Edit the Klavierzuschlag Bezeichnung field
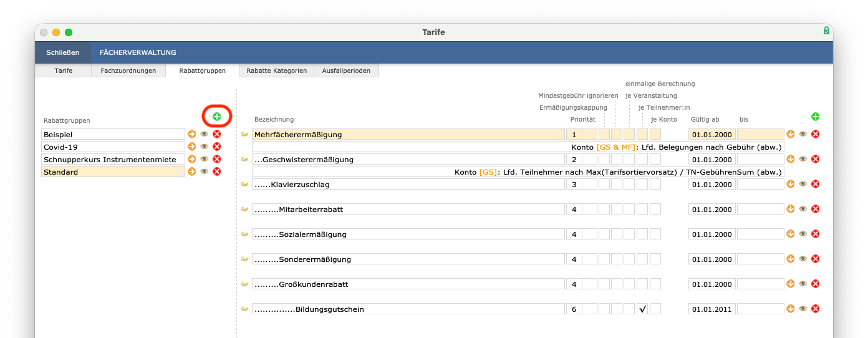868x338 pixels. coord(408,184)
